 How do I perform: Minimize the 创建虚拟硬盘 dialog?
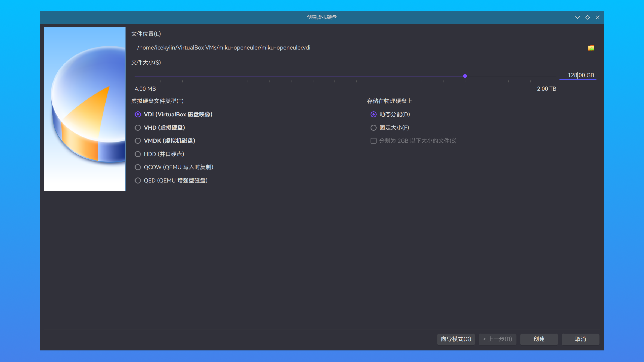tap(577, 17)
